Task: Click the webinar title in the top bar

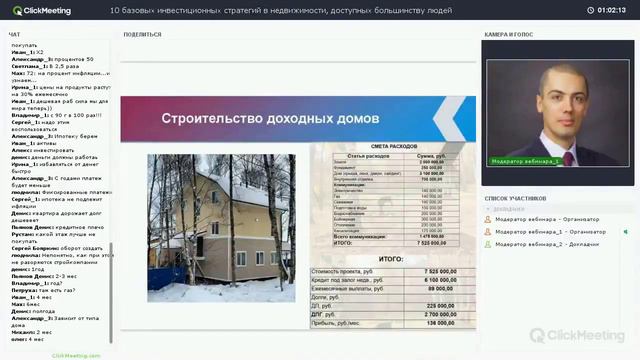Action: click(281, 10)
